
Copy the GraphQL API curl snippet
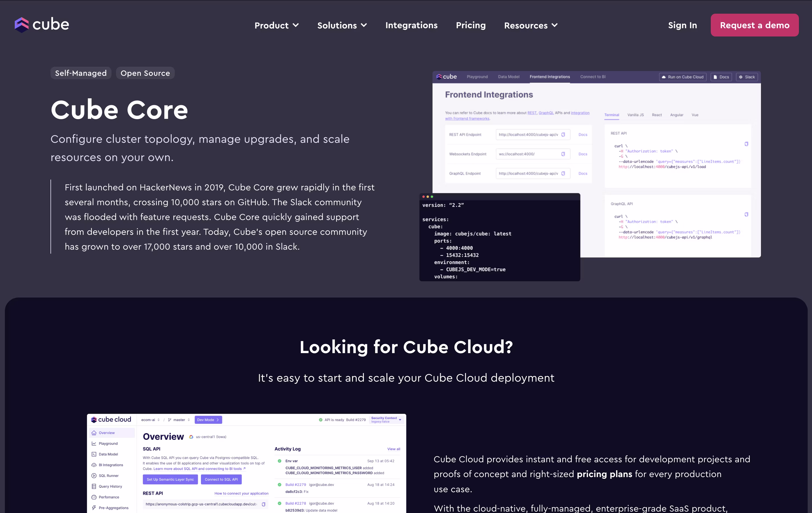point(746,214)
